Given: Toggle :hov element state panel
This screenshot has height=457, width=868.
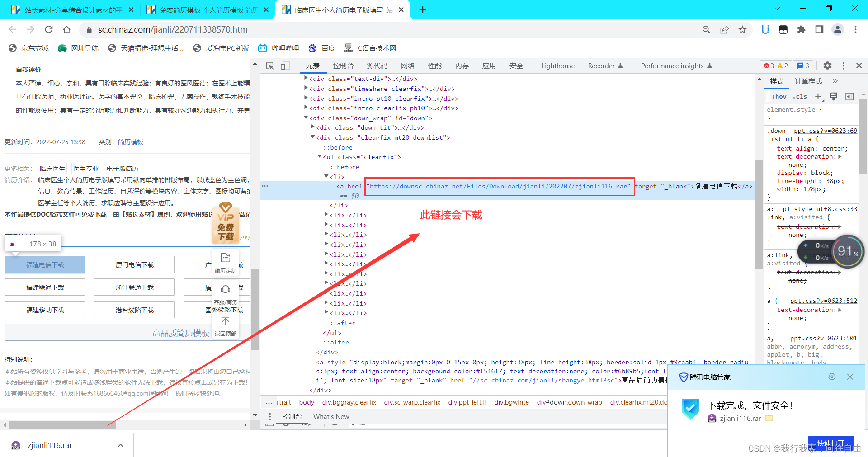Looking at the screenshot, I should (779, 96).
